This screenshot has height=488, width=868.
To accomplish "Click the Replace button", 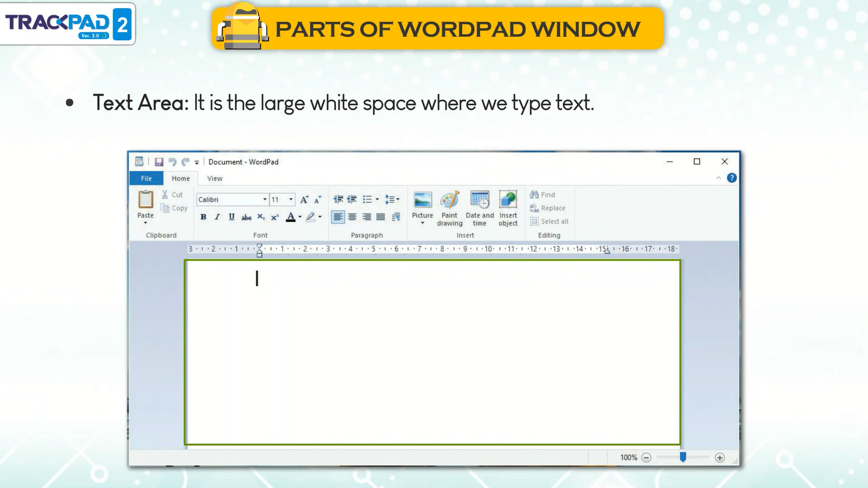I will (x=547, y=208).
